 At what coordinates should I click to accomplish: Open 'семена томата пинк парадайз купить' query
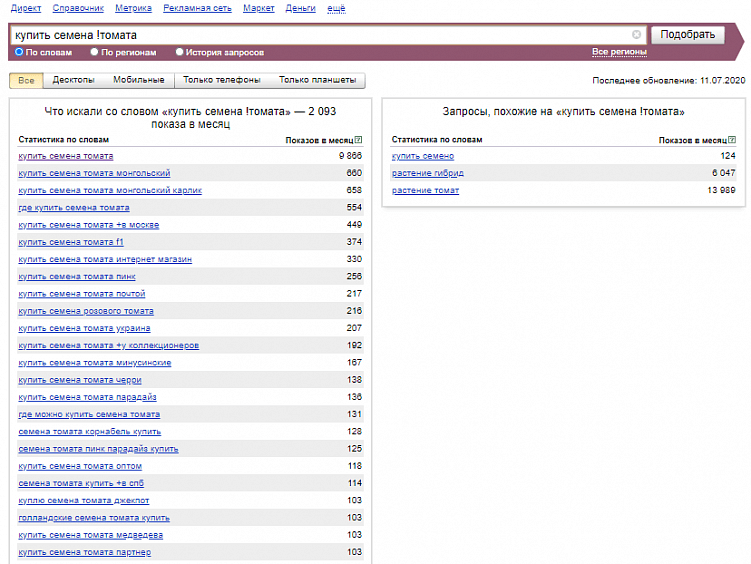(x=98, y=449)
